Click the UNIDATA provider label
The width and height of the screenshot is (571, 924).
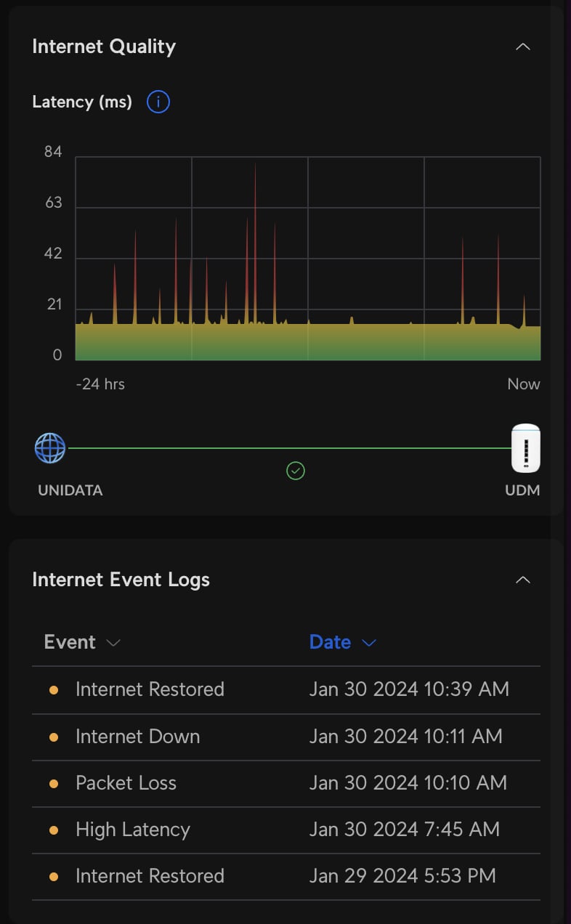point(70,490)
